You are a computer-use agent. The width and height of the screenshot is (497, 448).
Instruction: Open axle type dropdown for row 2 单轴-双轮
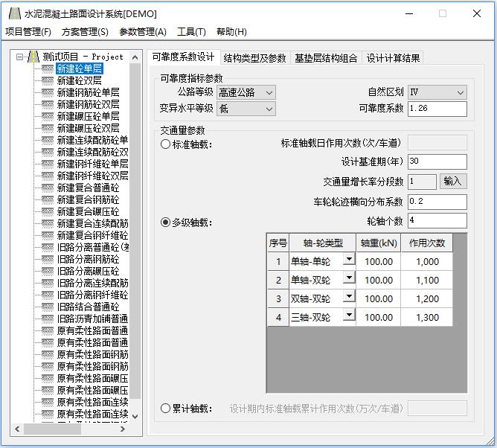coord(349,278)
